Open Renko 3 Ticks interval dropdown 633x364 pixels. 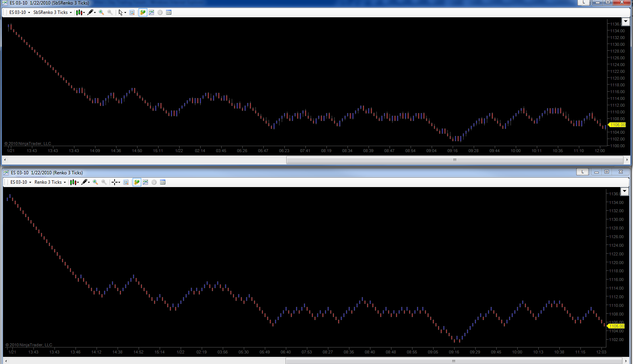pos(50,182)
